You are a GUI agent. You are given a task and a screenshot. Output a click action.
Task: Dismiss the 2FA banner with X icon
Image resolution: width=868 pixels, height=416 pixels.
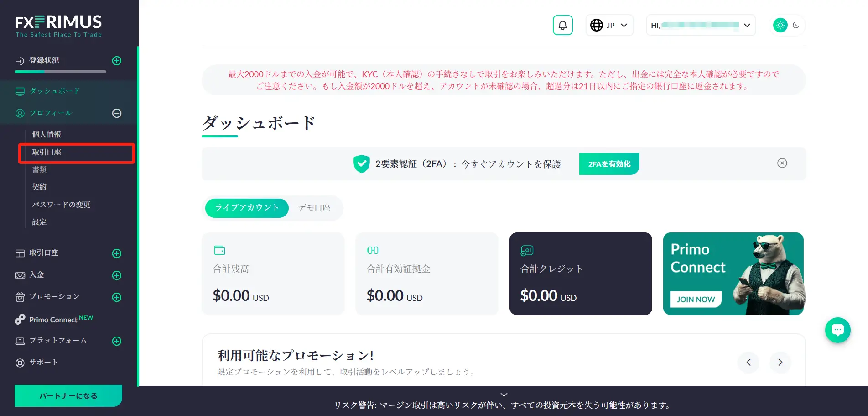(x=782, y=163)
